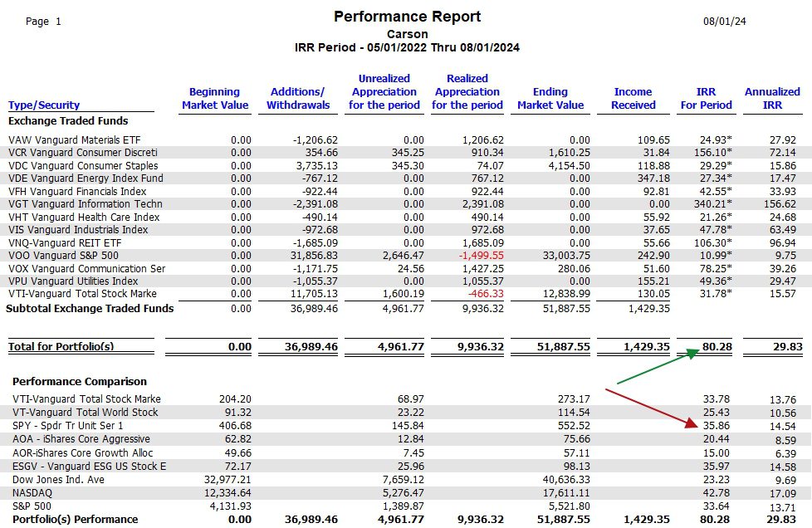
Task: Click red realized loss -1,499.55 for VOO
Action: coord(482,255)
